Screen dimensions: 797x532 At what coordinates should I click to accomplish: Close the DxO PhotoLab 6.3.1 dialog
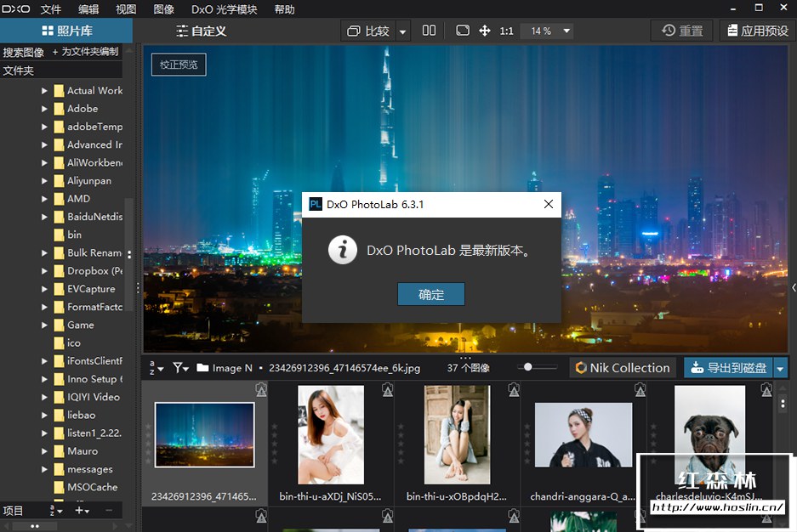[x=549, y=204]
